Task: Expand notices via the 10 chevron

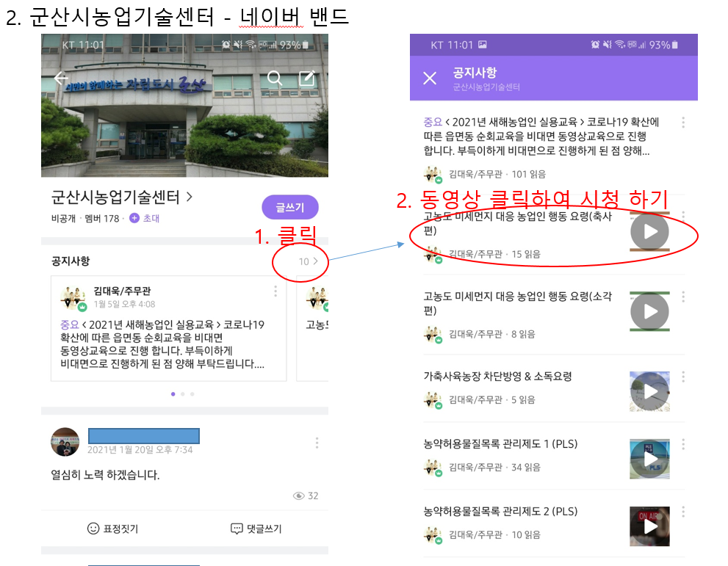Action: coord(309,261)
